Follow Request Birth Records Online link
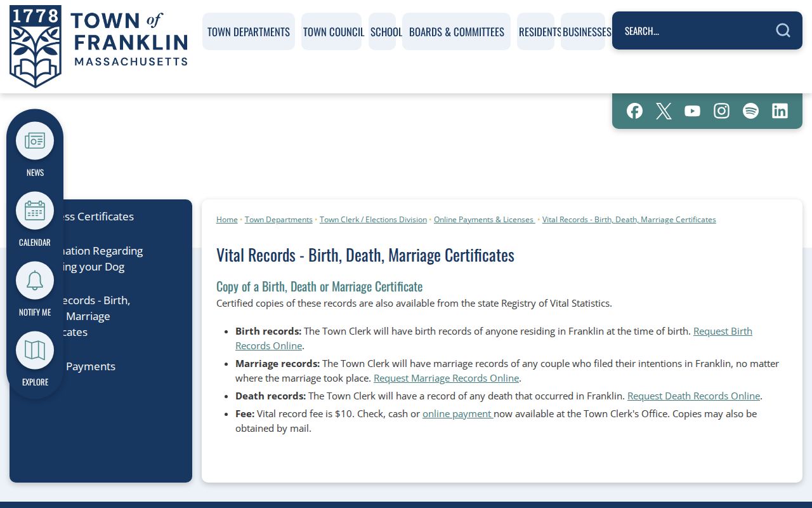The height and width of the screenshot is (508, 812). point(723,331)
